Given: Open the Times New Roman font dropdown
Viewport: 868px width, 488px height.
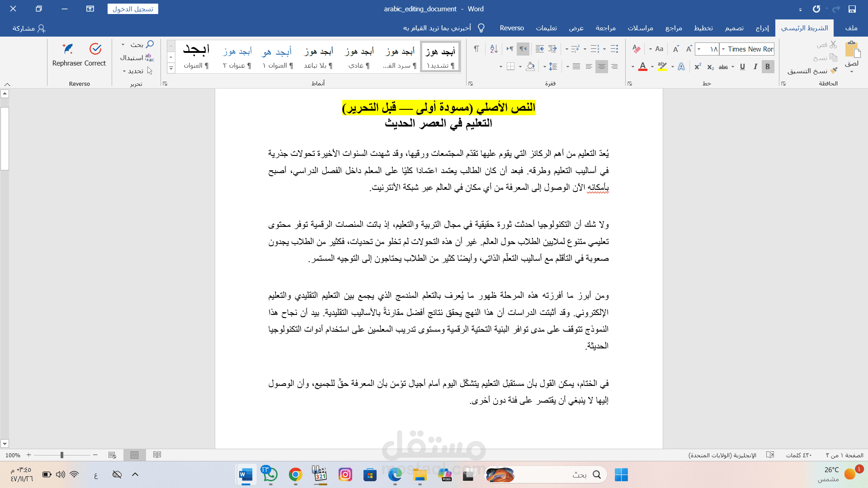Looking at the screenshot, I should click(x=723, y=49).
